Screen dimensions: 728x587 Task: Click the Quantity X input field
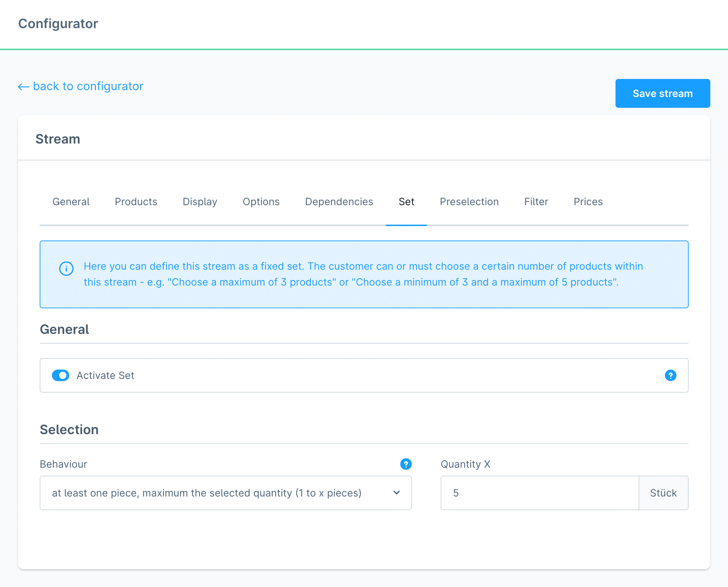click(539, 493)
